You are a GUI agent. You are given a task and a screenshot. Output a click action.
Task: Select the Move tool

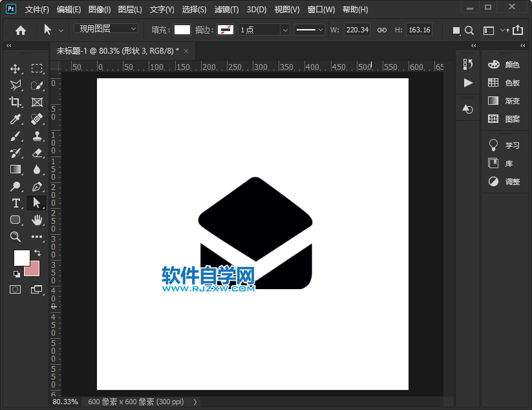pyautogui.click(x=16, y=68)
